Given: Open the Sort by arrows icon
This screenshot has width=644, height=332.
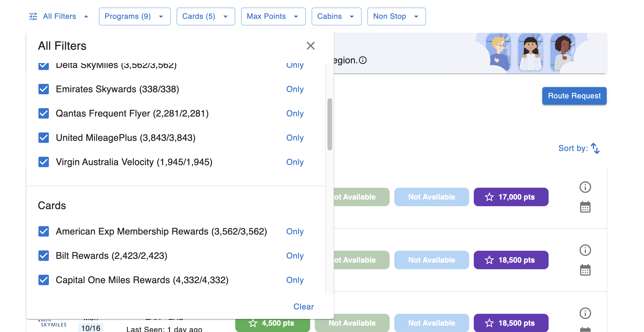Looking at the screenshot, I should [595, 148].
